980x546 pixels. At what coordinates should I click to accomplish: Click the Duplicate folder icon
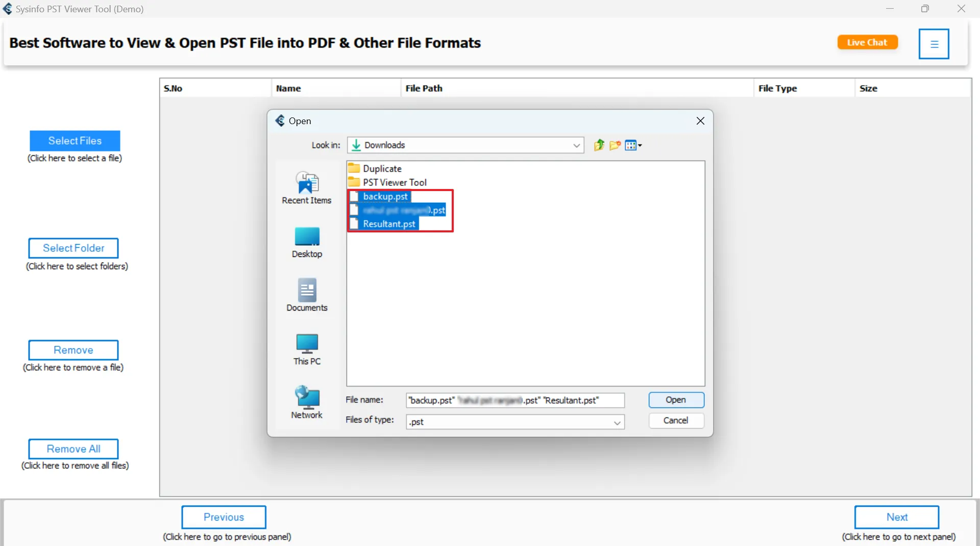(354, 168)
